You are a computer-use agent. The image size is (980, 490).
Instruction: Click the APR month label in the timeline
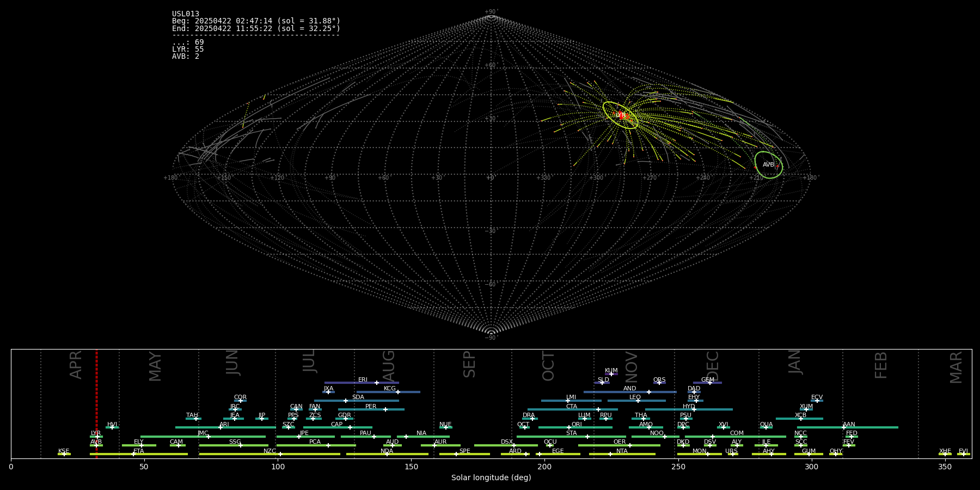tap(76, 365)
